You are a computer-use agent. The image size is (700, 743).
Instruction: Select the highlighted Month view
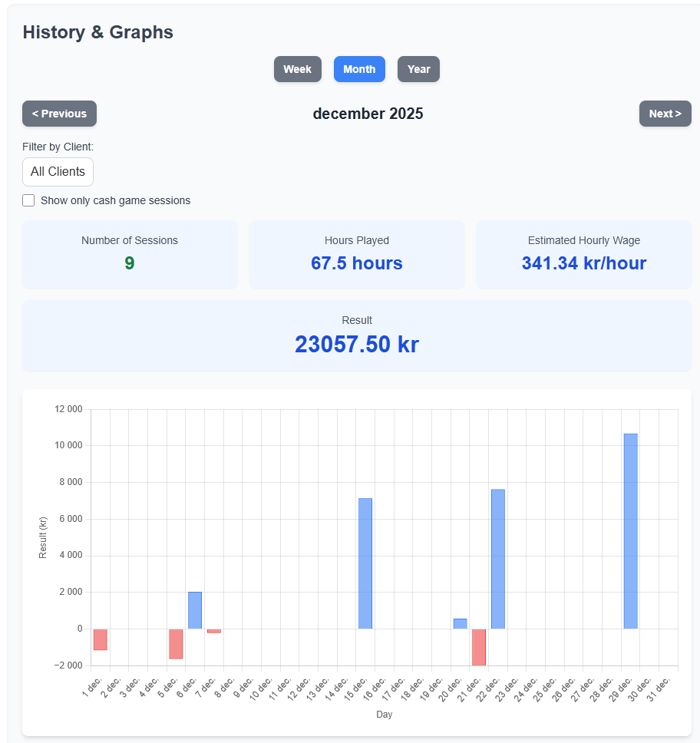tap(359, 68)
